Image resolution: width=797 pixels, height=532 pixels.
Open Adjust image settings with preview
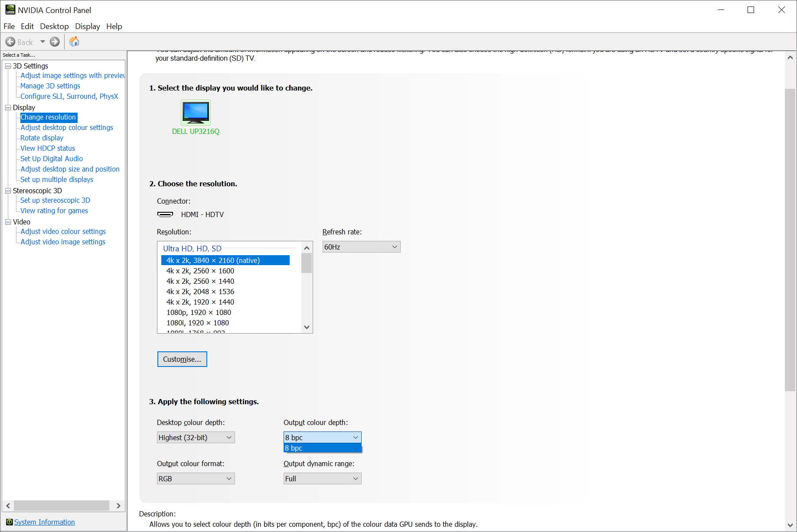click(72, 75)
